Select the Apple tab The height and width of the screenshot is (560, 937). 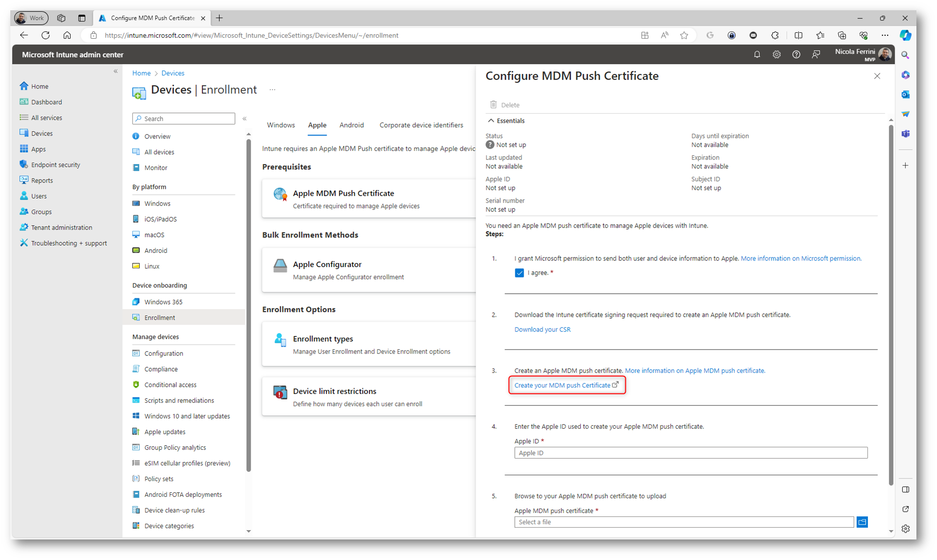(317, 125)
